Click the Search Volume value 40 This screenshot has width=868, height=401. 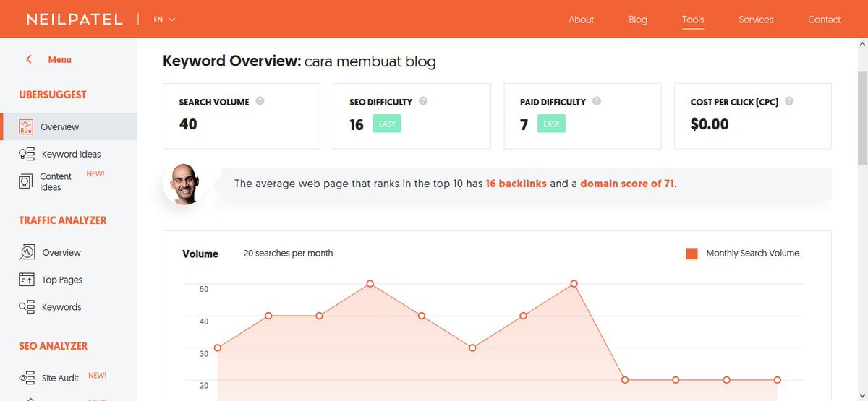(x=188, y=124)
